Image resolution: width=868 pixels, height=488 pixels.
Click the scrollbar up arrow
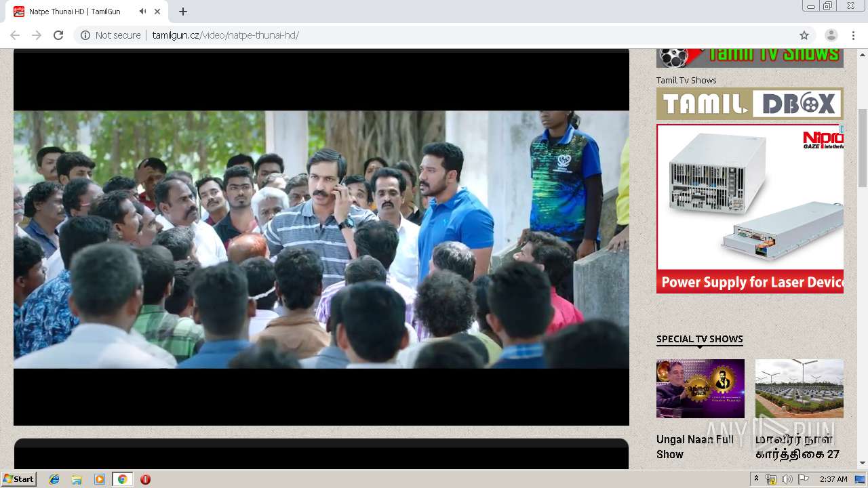tap(863, 54)
